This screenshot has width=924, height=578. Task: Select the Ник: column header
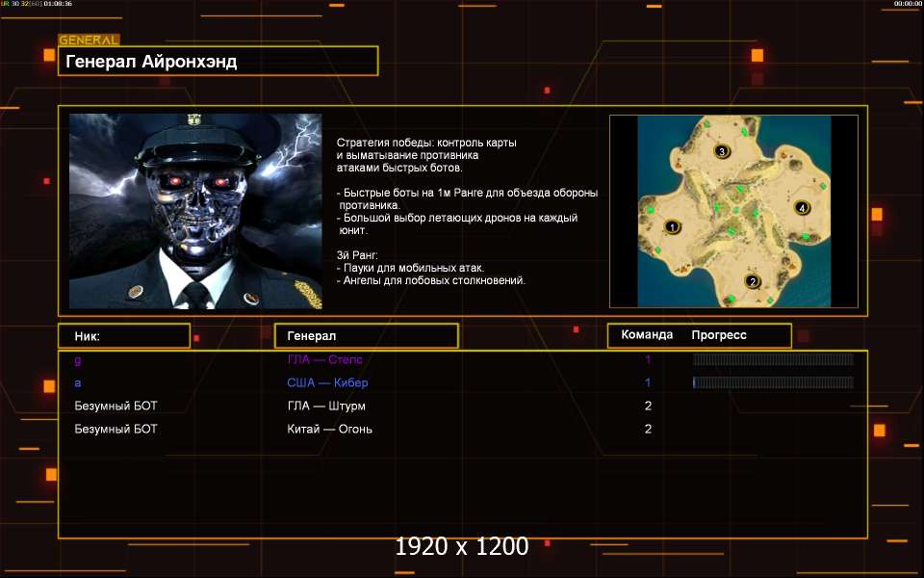tap(124, 336)
